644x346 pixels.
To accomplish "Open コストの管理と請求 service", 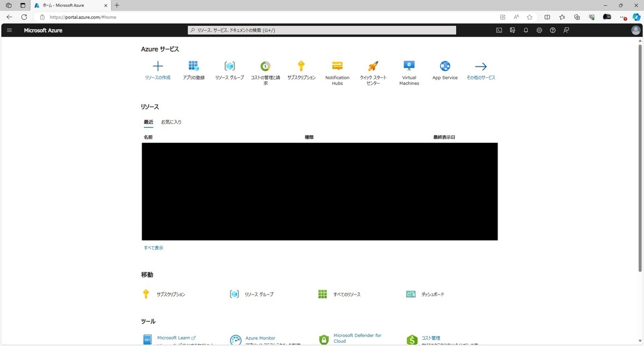I will (x=265, y=70).
